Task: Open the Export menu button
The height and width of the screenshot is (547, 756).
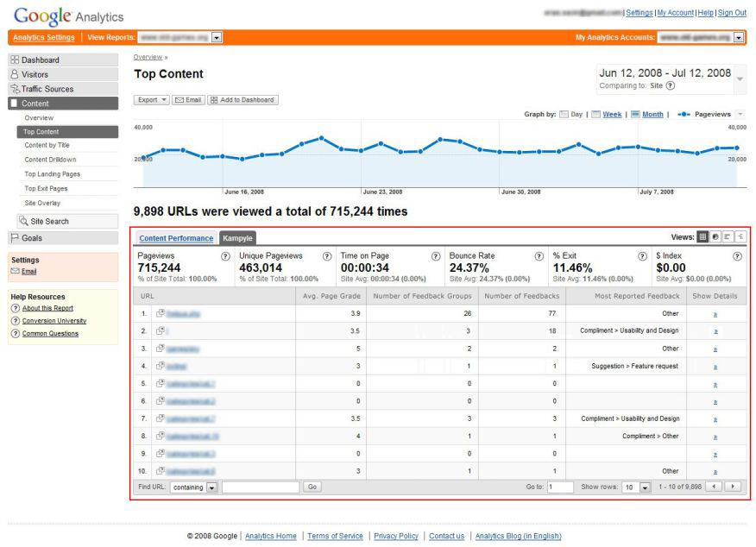Action: point(152,100)
